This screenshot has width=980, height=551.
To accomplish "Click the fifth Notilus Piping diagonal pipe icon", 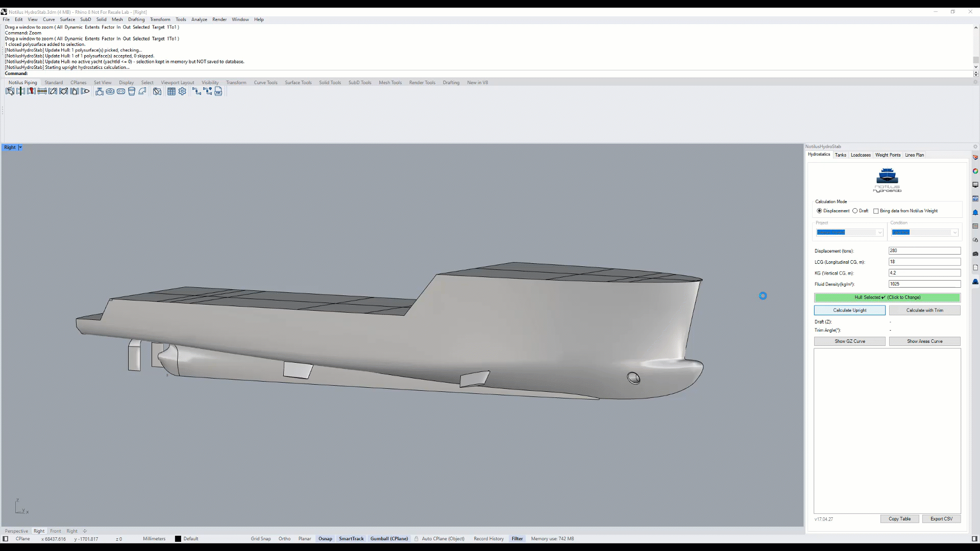I will click(53, 91).
